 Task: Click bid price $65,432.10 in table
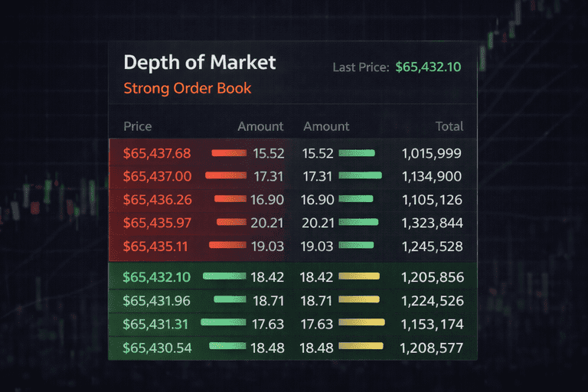coord(157,277)
